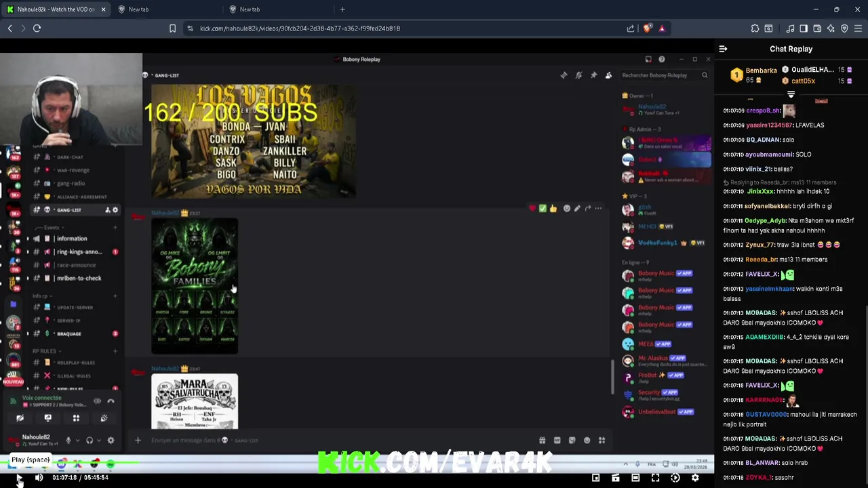Toggle Discord noise suppression icon
868x488 pixels.
click(97, 401)
